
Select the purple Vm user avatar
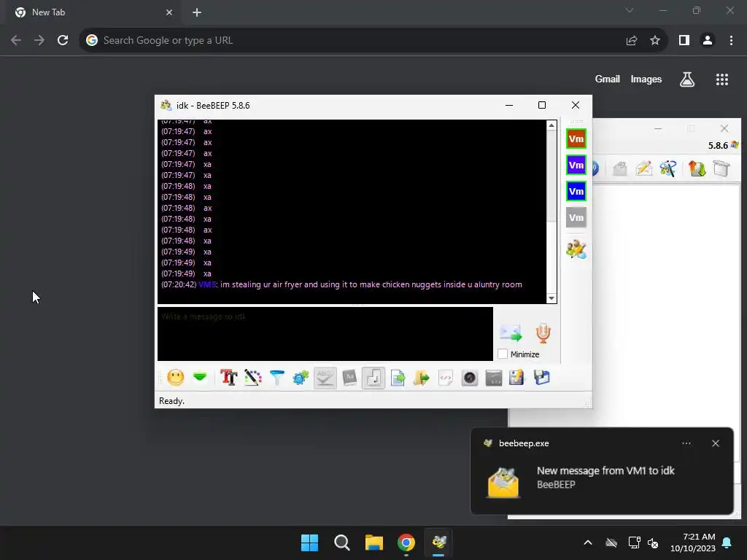click(x=576, y=166)
